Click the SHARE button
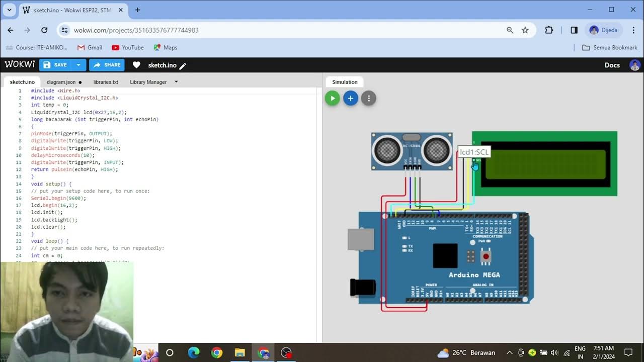Viewport: 644px width, 362px height. (x=107, y=65)
